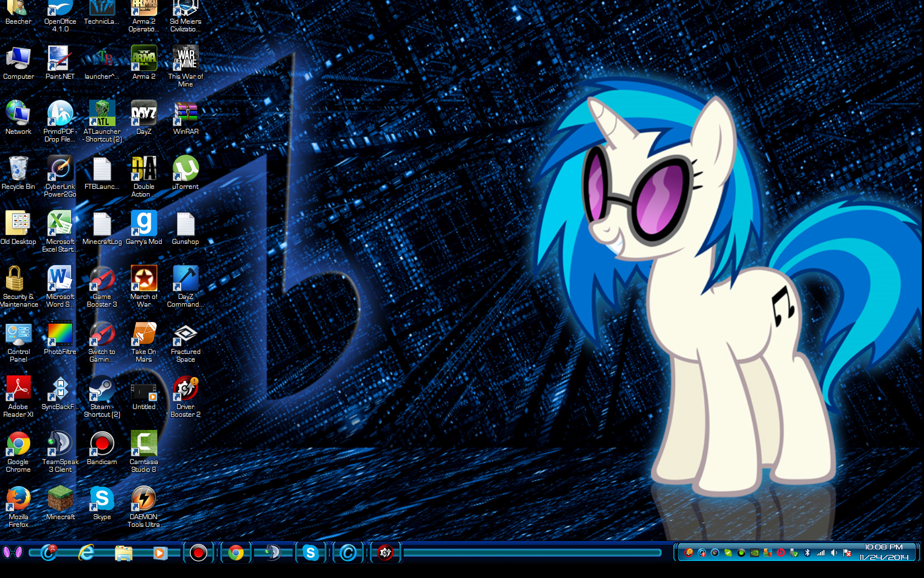Select the TeamSpeak 3 Client desktop icon

point(60,451)
